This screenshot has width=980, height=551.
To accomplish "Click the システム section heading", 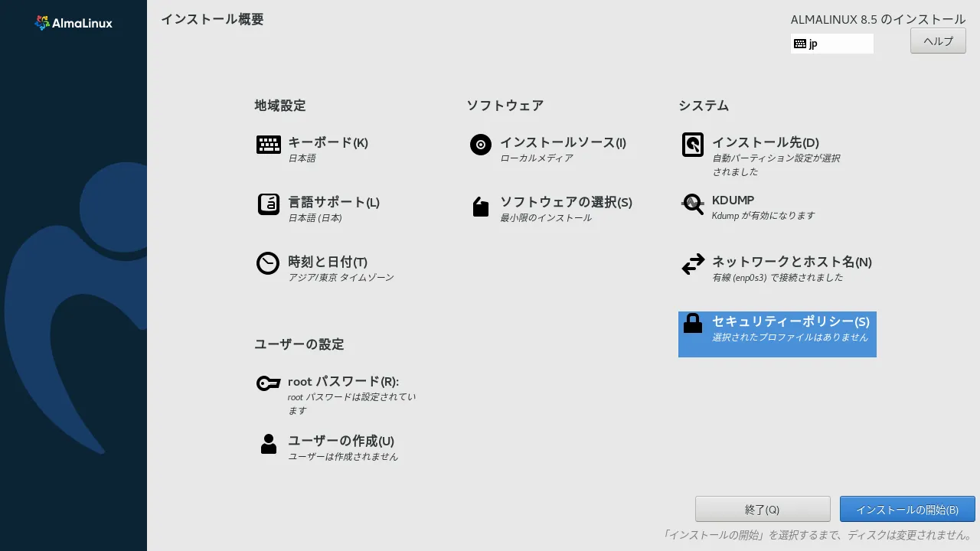I will (704, 106).
